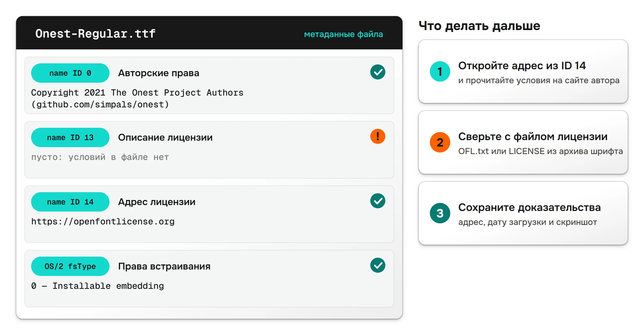Open the https://openfontlicense.org address

[x=103, y=221]
